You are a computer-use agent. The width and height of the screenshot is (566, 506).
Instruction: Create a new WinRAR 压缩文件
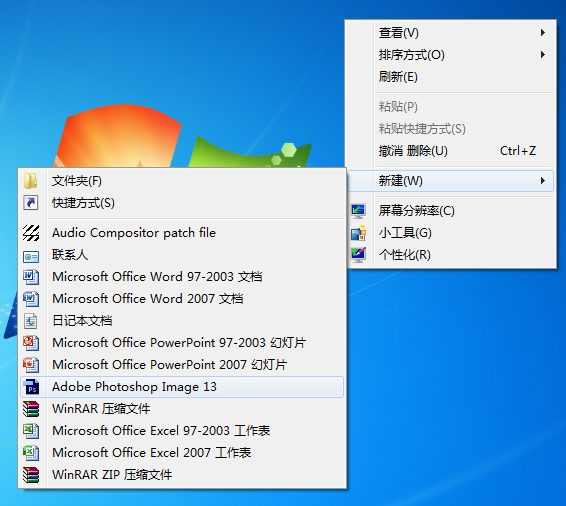point(182,409)
